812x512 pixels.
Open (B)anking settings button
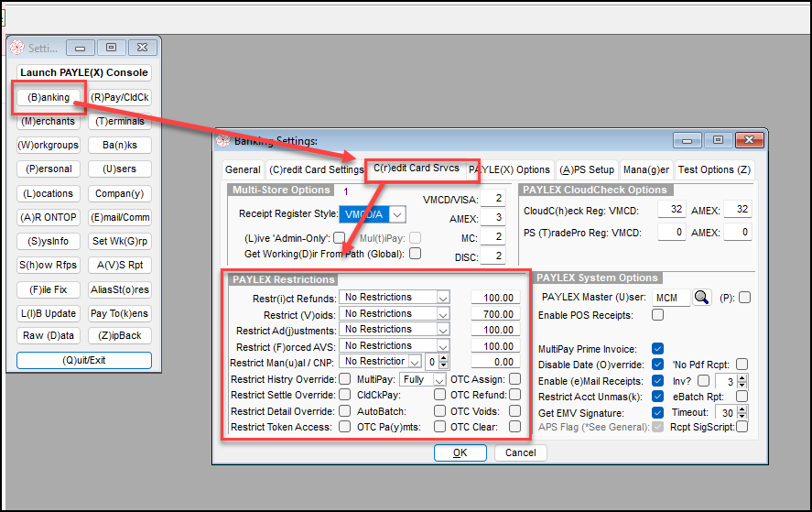[49, 97]
